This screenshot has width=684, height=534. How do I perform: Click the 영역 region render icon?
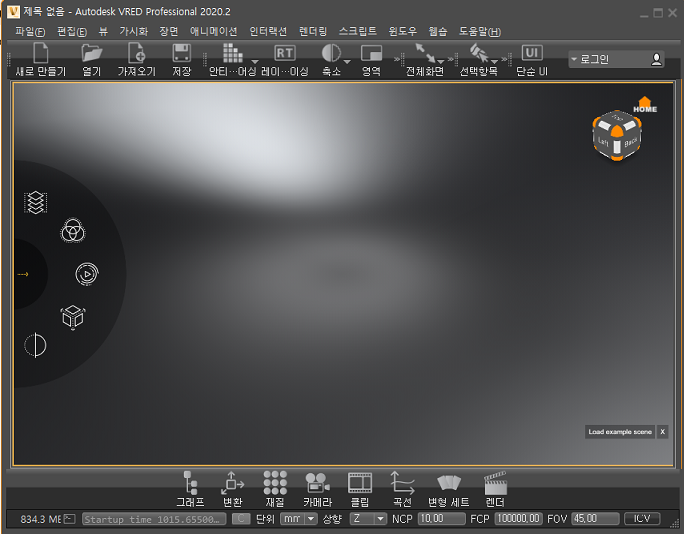(x=371, y=53)
